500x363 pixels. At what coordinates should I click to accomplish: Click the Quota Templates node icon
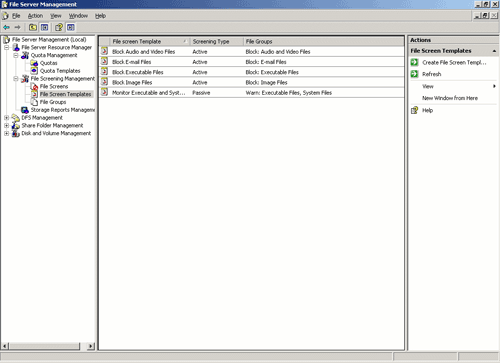tap(34, 71)
